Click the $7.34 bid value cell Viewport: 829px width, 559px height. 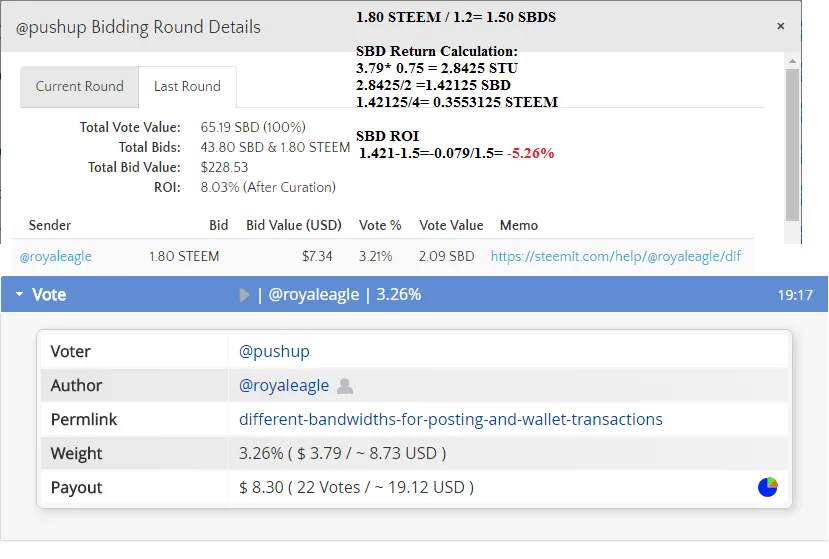coord(317,256)
